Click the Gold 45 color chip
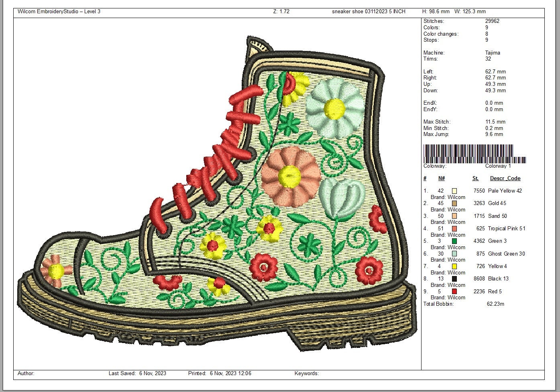 tap(454, 203)
